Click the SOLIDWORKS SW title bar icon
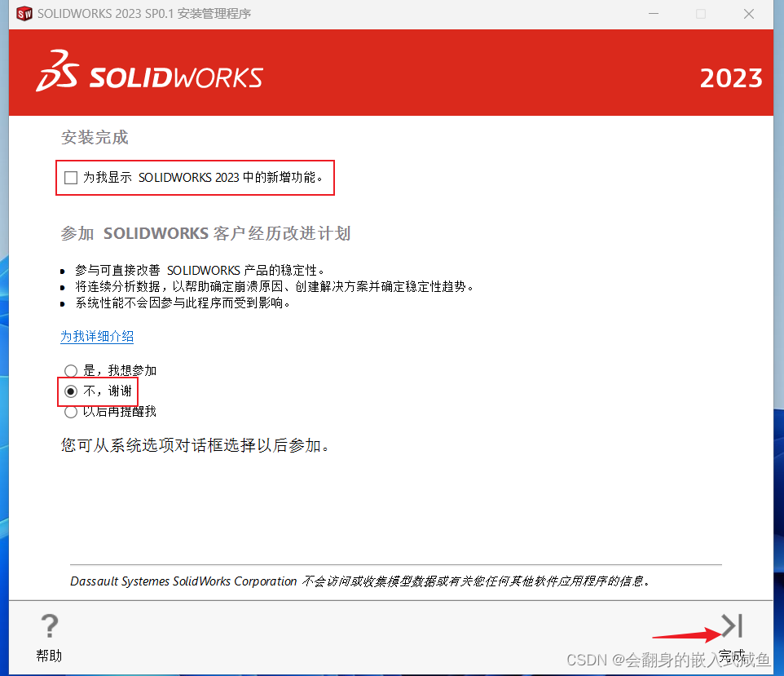This screenshot has width=784, height=676. pyautogui.click(x=24, y=14)
